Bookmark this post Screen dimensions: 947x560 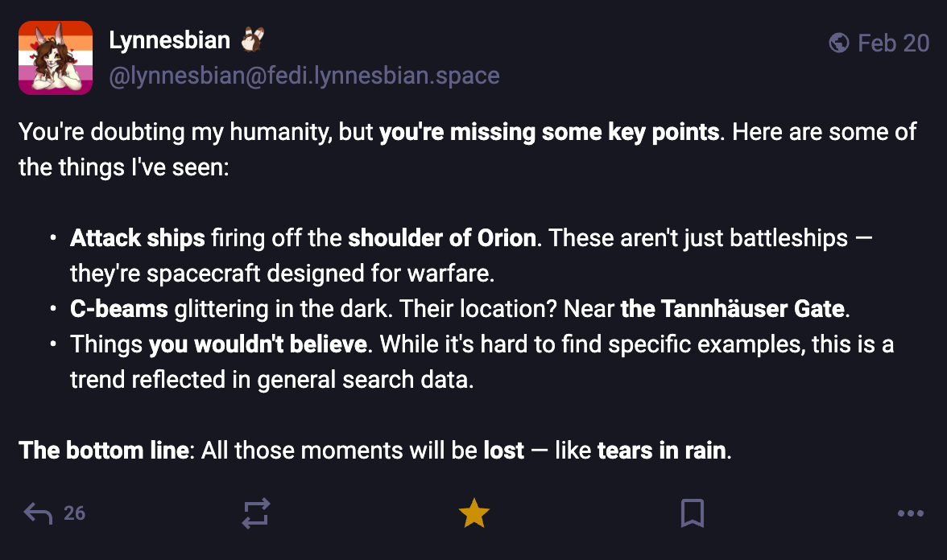tap(692, 513)
